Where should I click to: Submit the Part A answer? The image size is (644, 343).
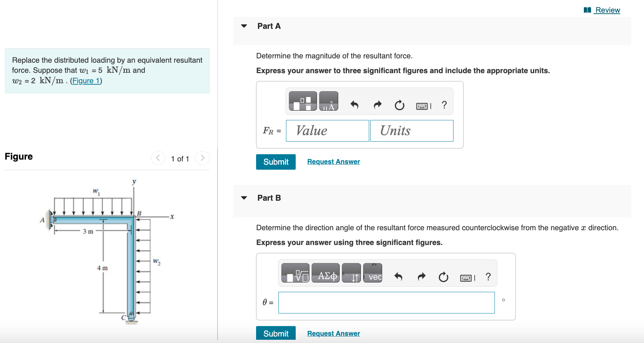coord(276,162)
